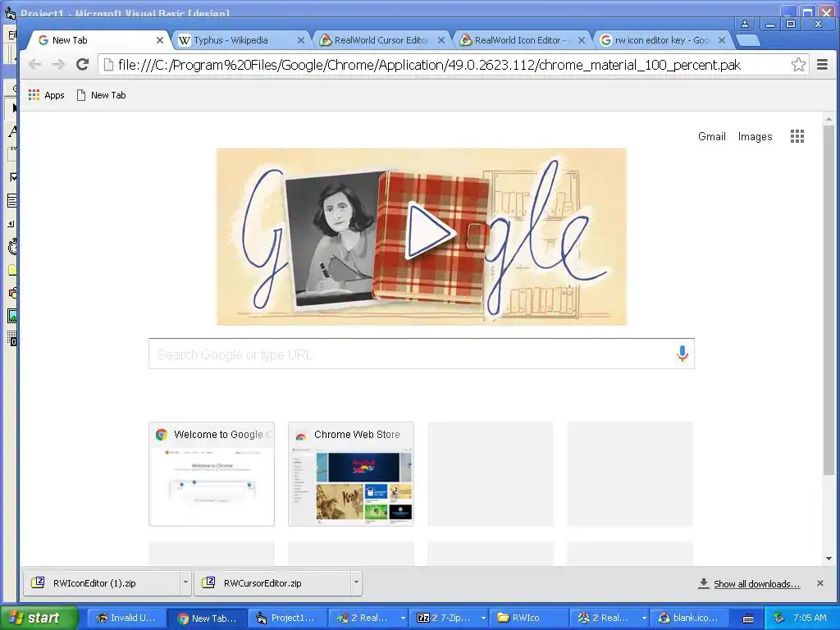840x630 pixels.
Task: Select the Shape control in Visual Basic toolbox
Action: 13,293
